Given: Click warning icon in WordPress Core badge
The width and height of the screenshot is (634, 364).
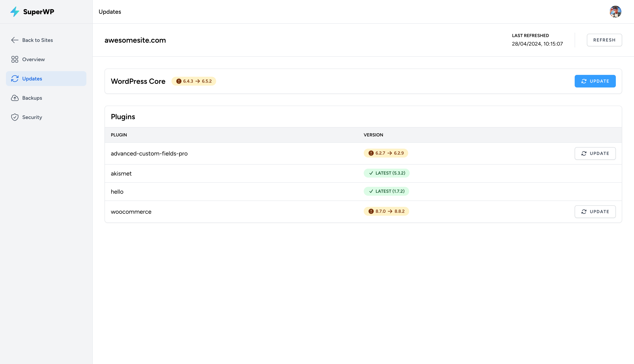Looking at the screenshot, I should (x=179, y=81).
